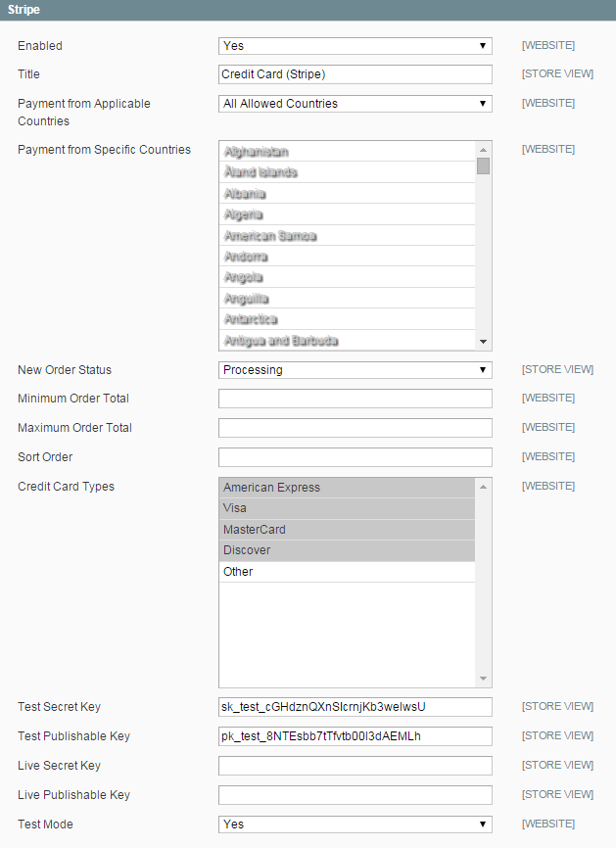Select Visa card type
The width and height of the screenshot is (616, 848).
tap(348, 508)
